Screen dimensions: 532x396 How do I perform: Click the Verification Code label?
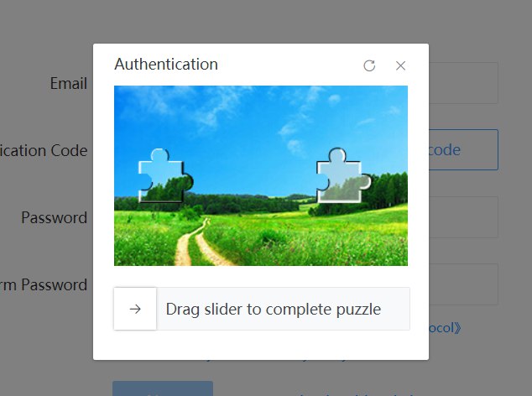click(44, 151)
